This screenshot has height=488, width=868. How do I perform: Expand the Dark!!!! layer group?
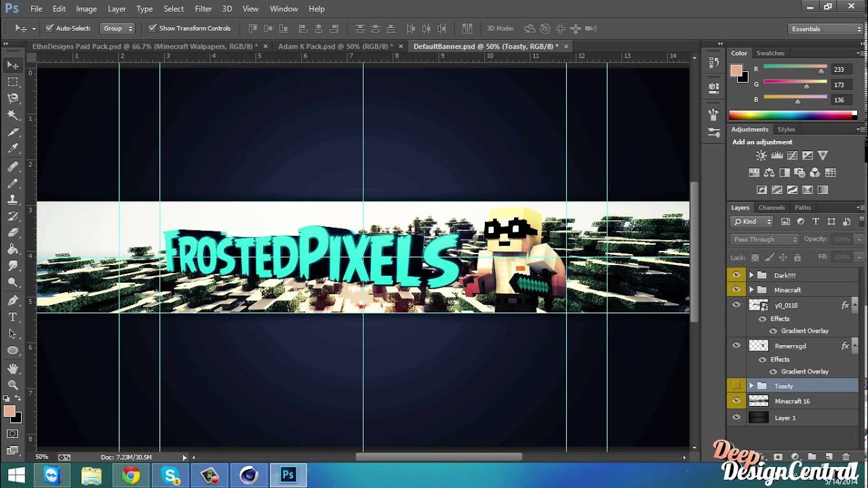[x=751, y=275]
